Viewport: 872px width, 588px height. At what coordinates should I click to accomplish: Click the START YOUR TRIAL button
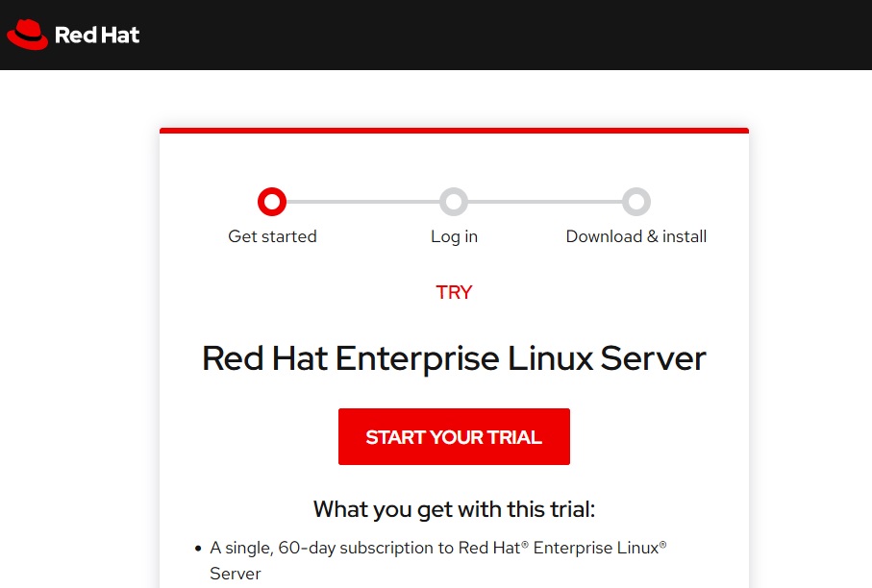(x=454, y=437)
